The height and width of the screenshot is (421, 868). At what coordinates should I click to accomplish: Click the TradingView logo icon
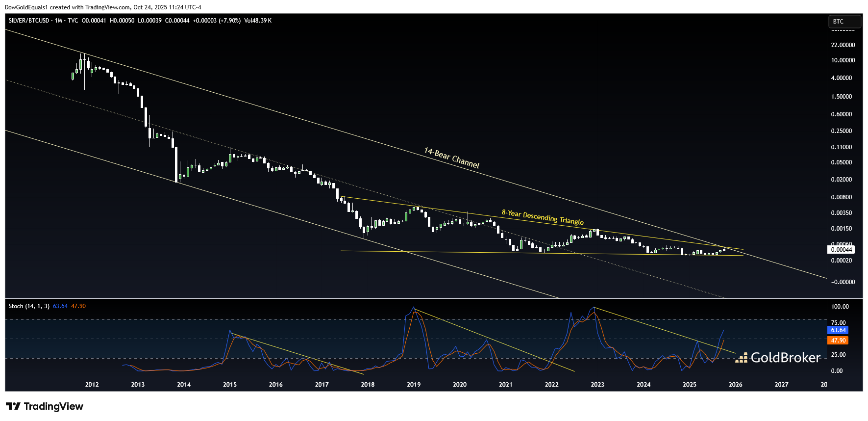point(13,406)
